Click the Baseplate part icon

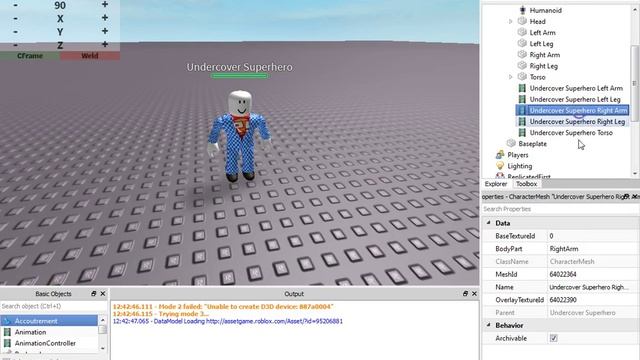pos(511,143)
